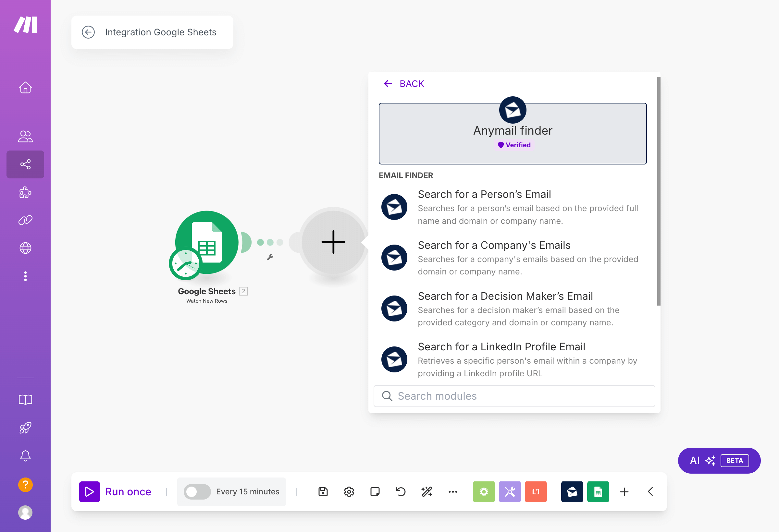This screenshot has width=779, height=532.
Task: Go back using the circled arrow icon
Action: [88, 32]
